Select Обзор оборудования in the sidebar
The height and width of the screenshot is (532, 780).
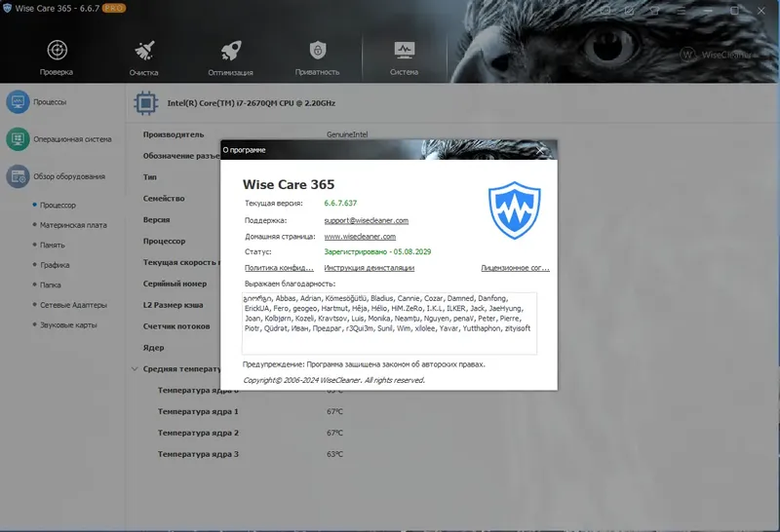(56, 176)
